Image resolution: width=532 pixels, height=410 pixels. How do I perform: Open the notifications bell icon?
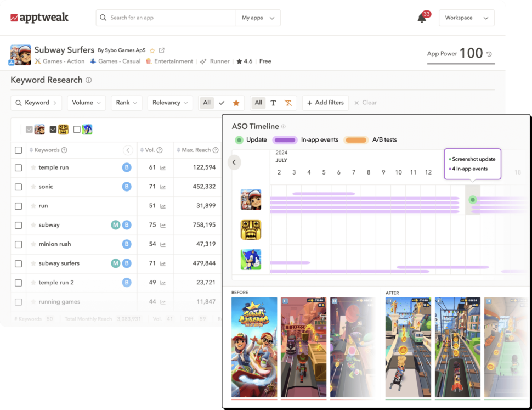tap(422, 18)
